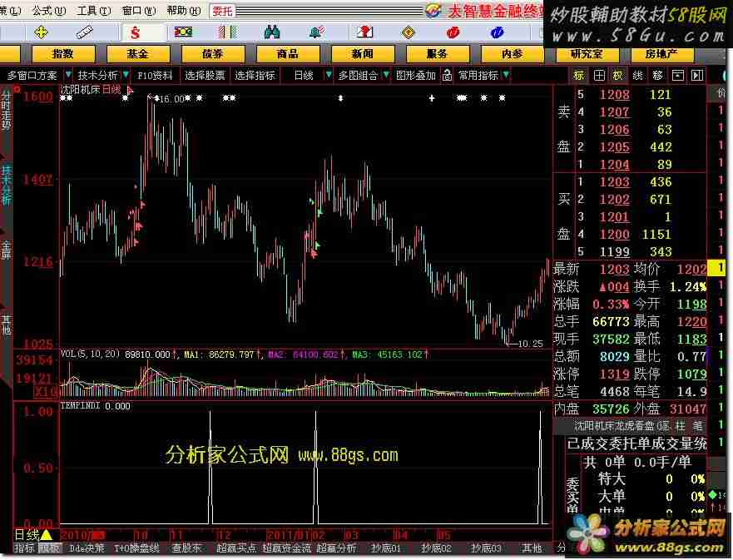Image resolution: width=733 pixels, height=560 pixels.
Task: Open the 日线 period dropdown arrow
Action: (x=329, y=75)
